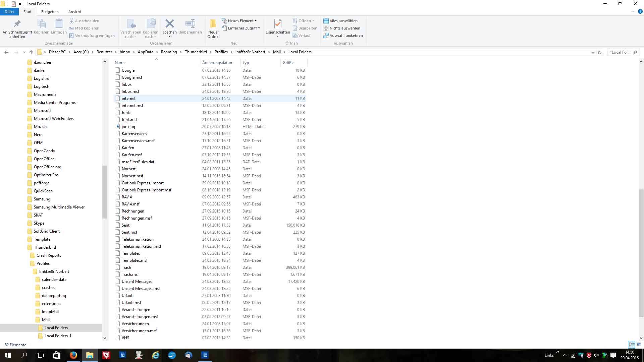
Task: Click the Thunderbird breadcrumb in address path
Action: tap(196, 52)
